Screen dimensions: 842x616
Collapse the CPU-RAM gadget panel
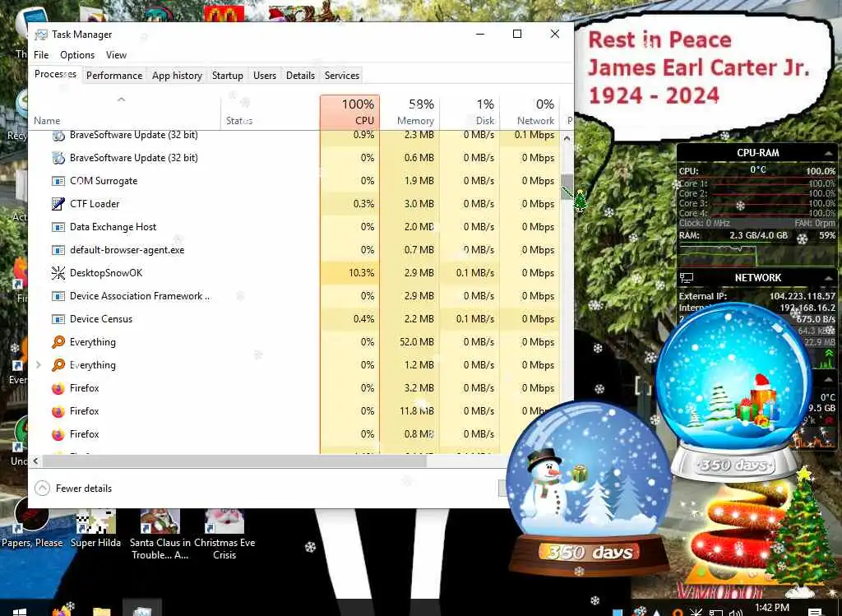pyautogui.click(x=829, y=153)
